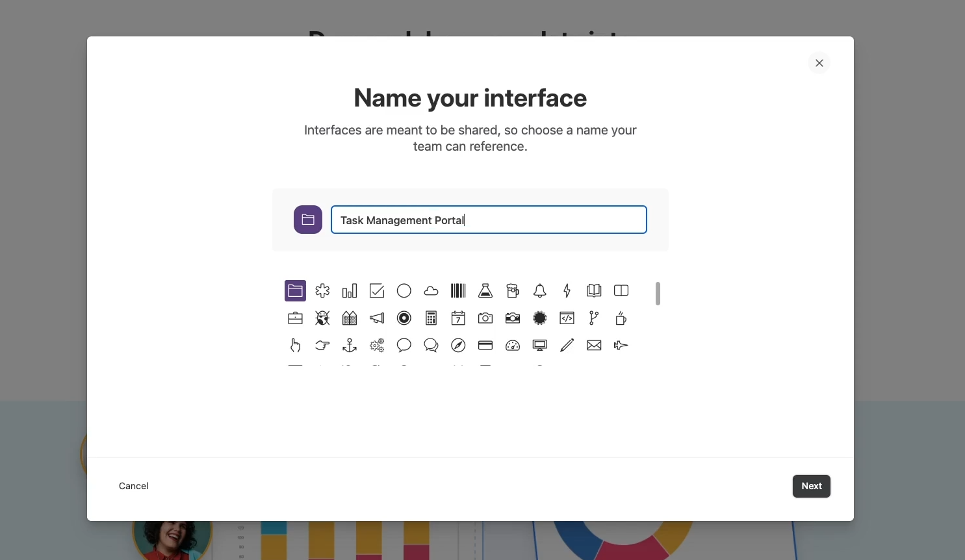Viewport: 965px width, 560px height.
Task: Choose the speedometer gauge icon
Action: tap(513, 346)
